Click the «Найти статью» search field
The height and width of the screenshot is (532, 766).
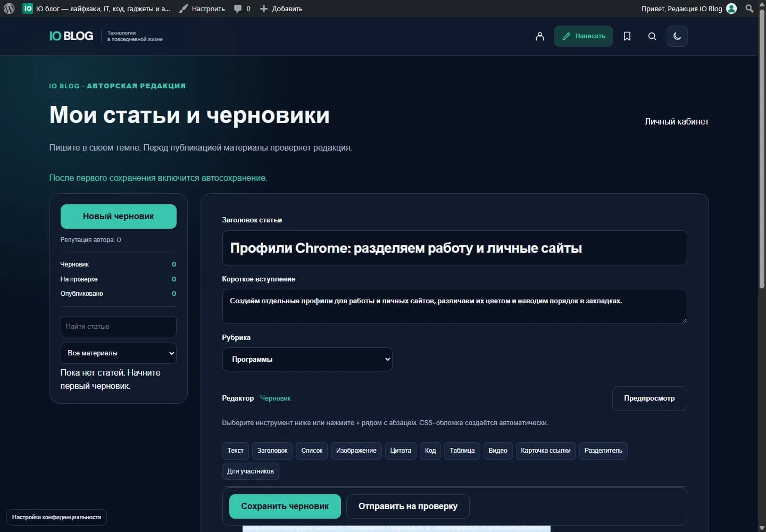tap(118, 327)
